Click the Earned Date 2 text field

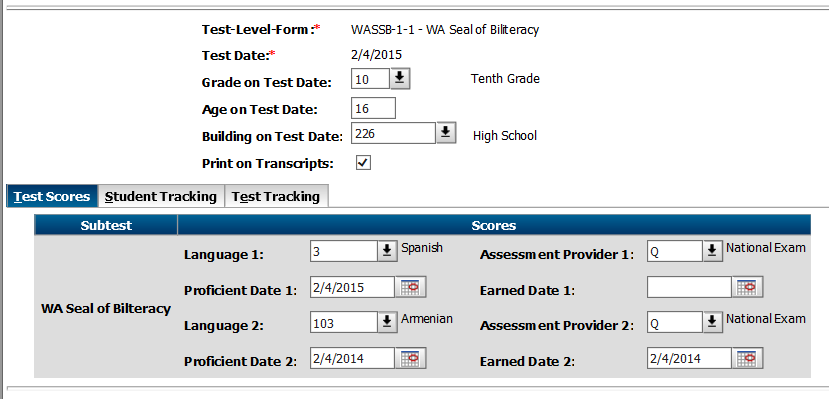pos(689,358)
